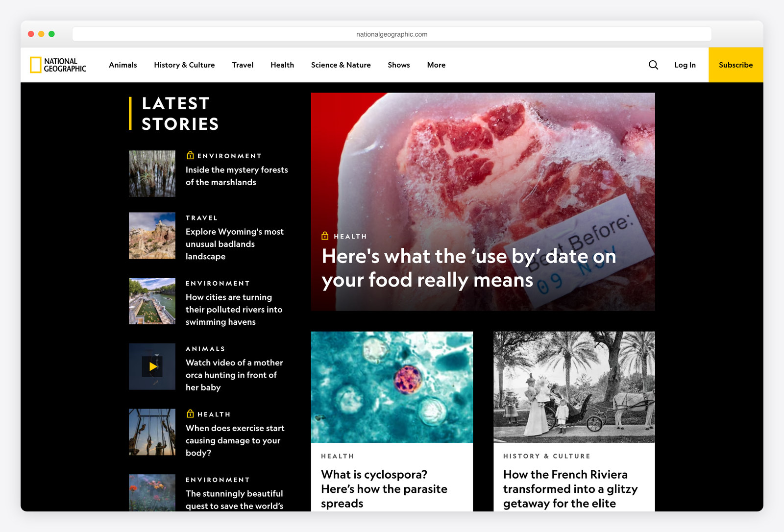Screen dimensions: 784x532
Task: Click HEALTH label on featured food story
Action: (x=350, y=236)
